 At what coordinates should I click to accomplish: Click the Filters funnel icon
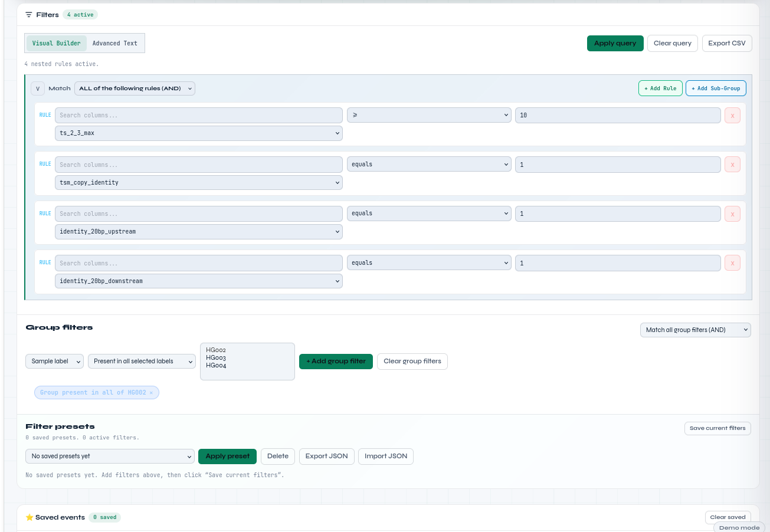click(x=29, y=15)
